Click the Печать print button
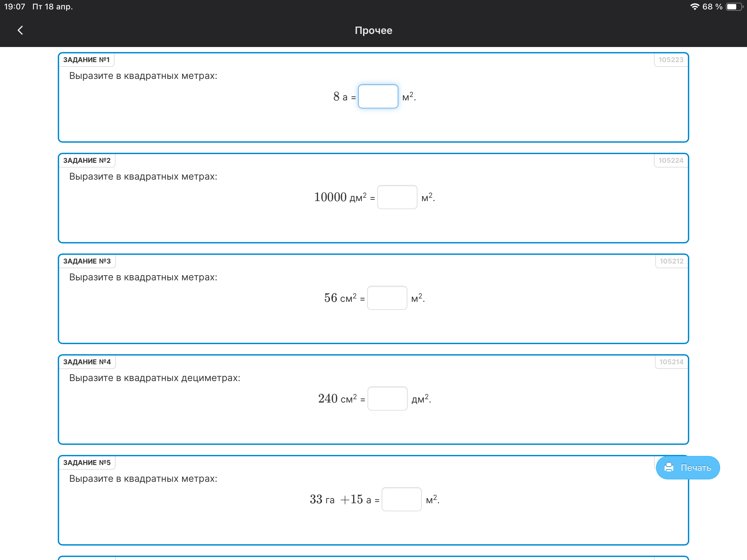This screenshot has height=560, width=747. point(688,468)
